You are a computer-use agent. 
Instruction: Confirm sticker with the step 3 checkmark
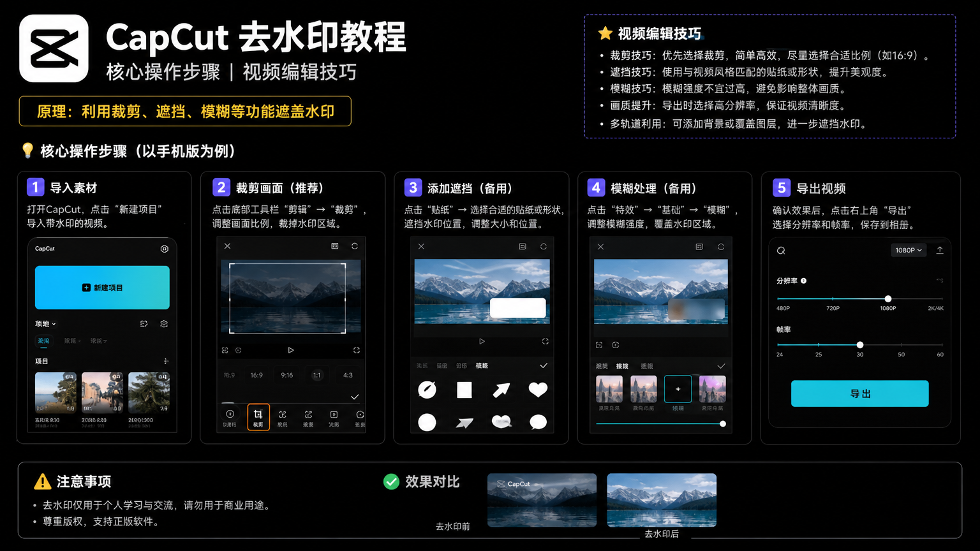544,365
